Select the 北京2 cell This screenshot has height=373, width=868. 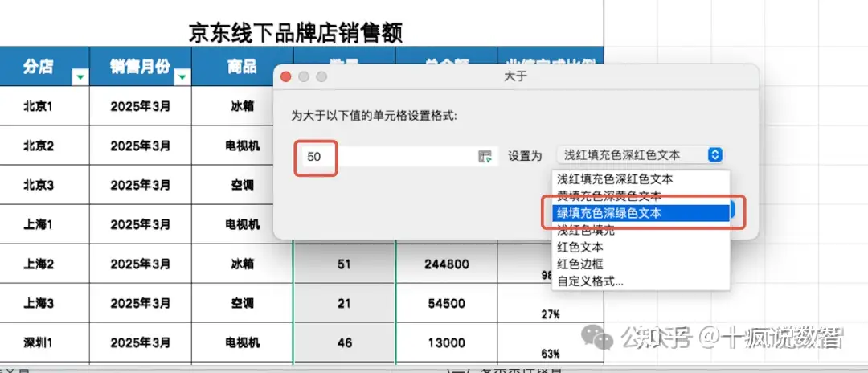click(x=38, y=146)
